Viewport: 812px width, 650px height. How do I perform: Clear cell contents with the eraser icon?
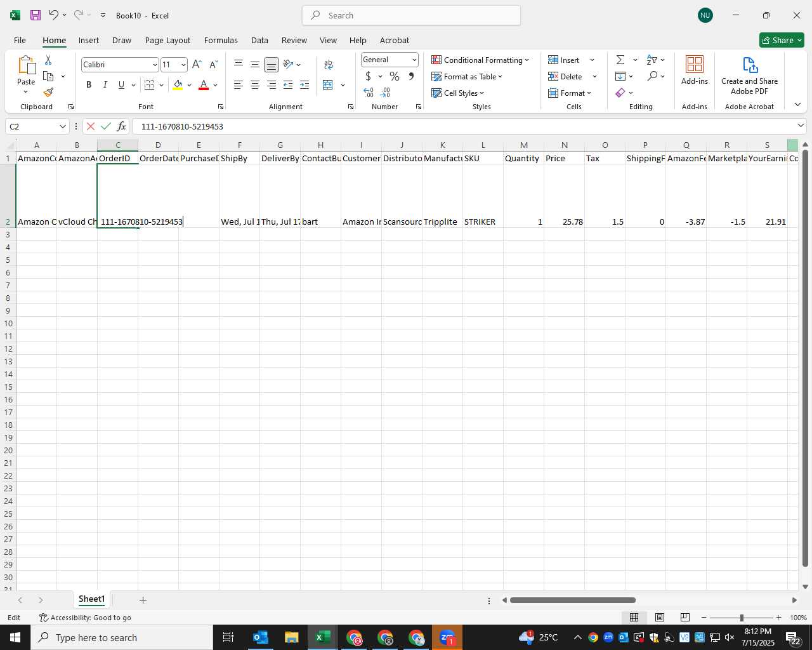tap(620, 93)
